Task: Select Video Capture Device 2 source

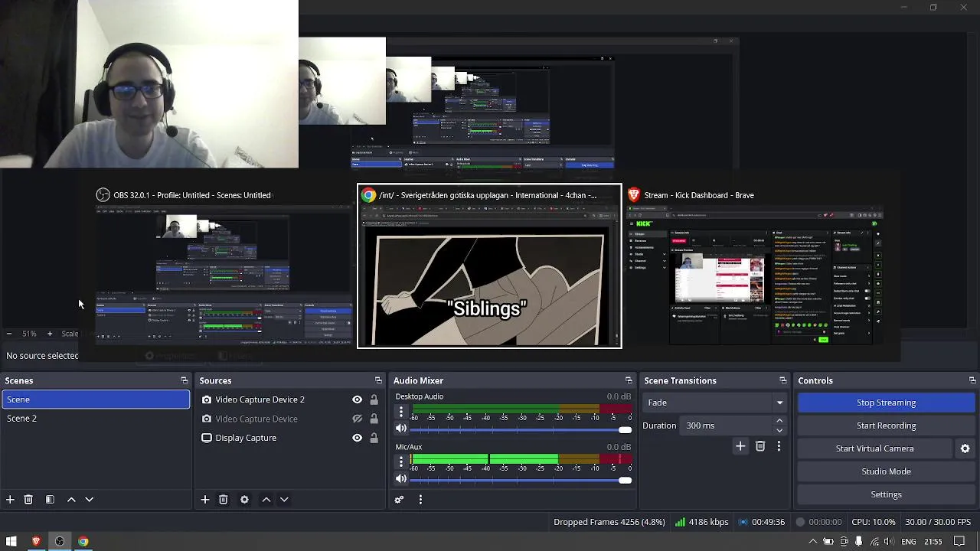Action: (260, 399)
